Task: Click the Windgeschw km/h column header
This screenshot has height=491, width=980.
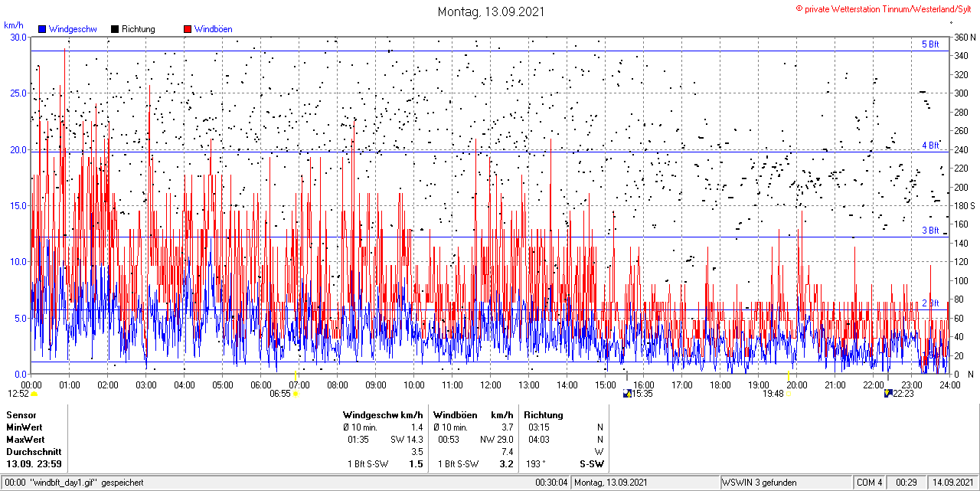Action: [383, 415]
